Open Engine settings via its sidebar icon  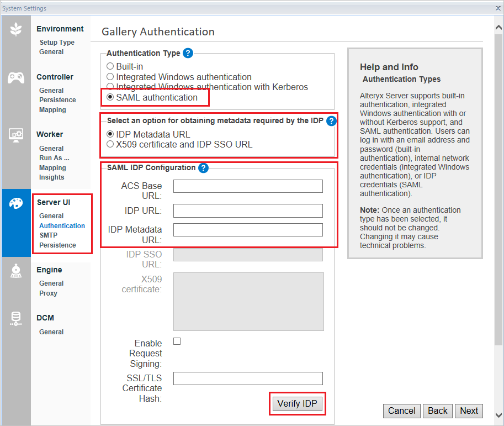pos(15,271)
